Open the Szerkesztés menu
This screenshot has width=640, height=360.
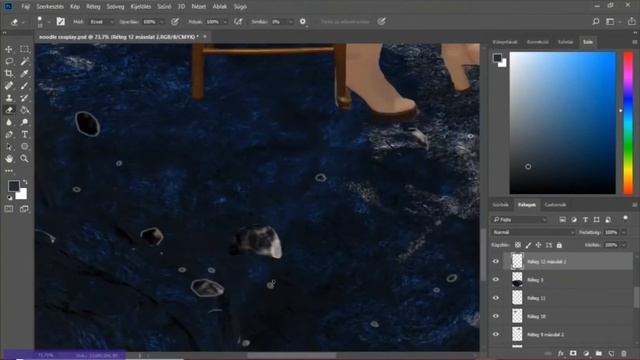[x=50, y=7]
